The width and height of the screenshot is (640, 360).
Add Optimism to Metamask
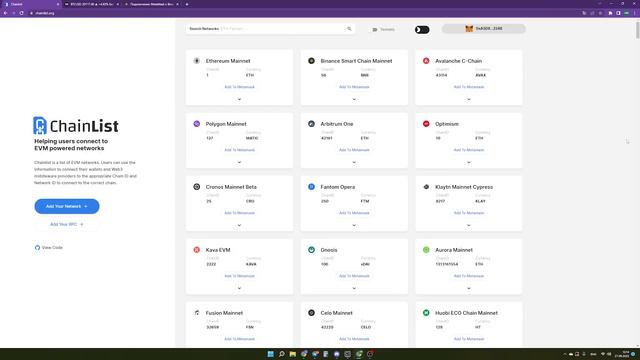coord(469,150)
